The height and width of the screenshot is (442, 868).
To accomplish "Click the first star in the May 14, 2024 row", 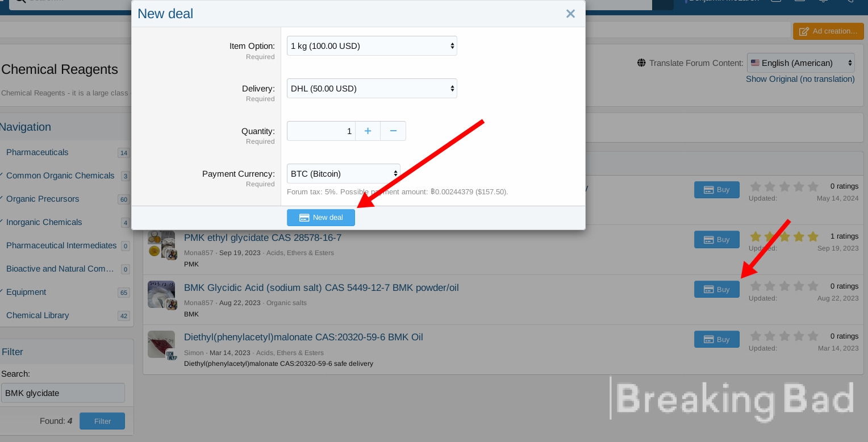I will (756, 186).
